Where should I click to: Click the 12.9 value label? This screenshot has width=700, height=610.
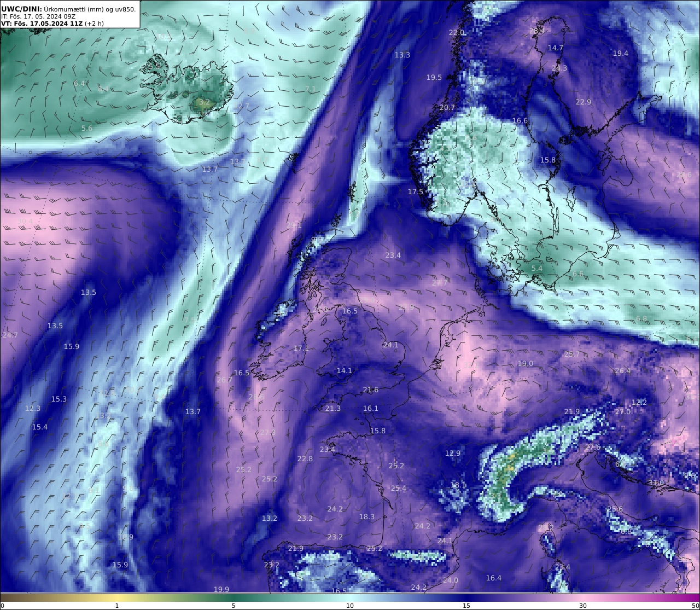pos(453,454)
